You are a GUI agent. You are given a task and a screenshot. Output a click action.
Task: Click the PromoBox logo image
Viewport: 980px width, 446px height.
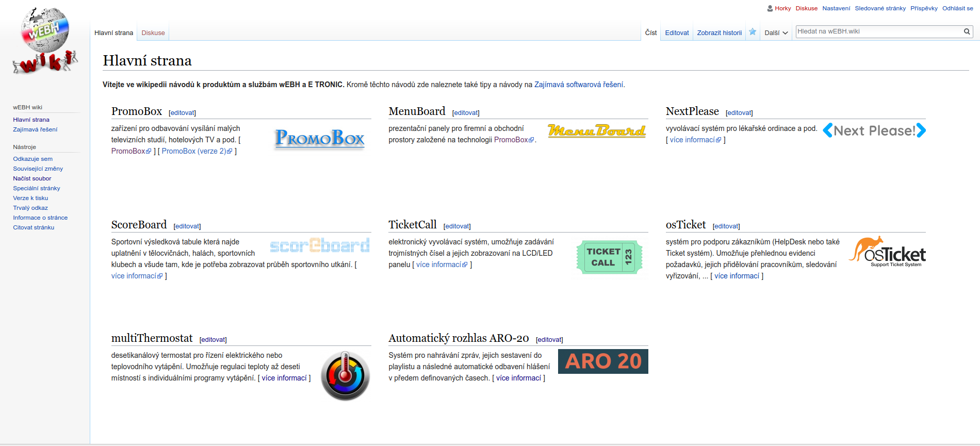[x=320, y=138]
